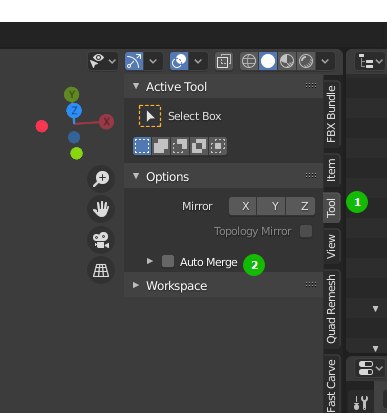Open the Item sidebar tab
Viewport: 387px width, 413px height.
tap(331, 170)
